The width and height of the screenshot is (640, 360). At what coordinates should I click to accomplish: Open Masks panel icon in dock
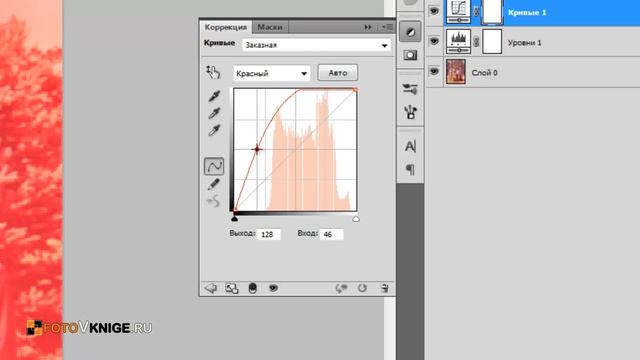410,55
